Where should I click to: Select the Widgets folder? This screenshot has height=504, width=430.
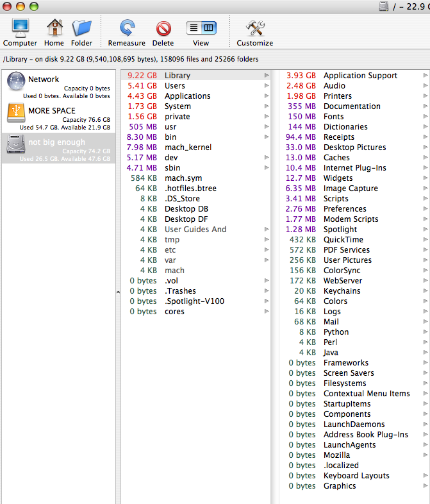355,178
